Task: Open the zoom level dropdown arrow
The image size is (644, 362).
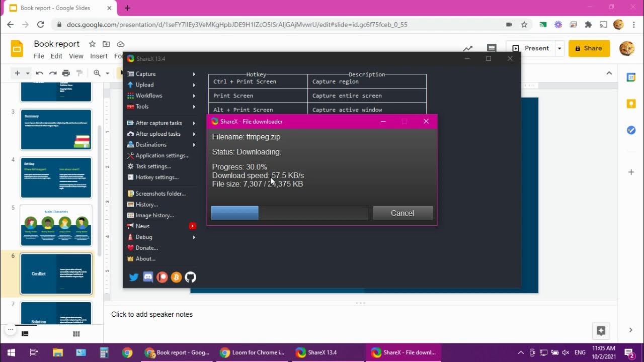Action: tap(107, 73)
